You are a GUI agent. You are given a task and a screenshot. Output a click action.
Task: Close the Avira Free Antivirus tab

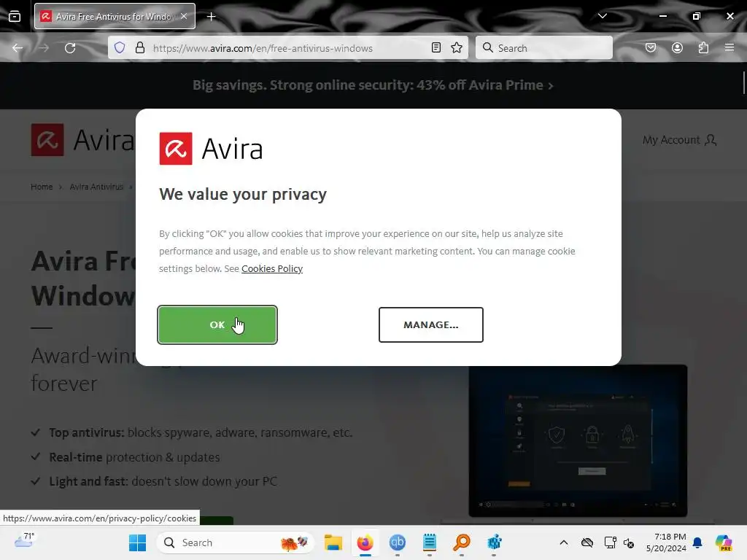pos(184,16)
